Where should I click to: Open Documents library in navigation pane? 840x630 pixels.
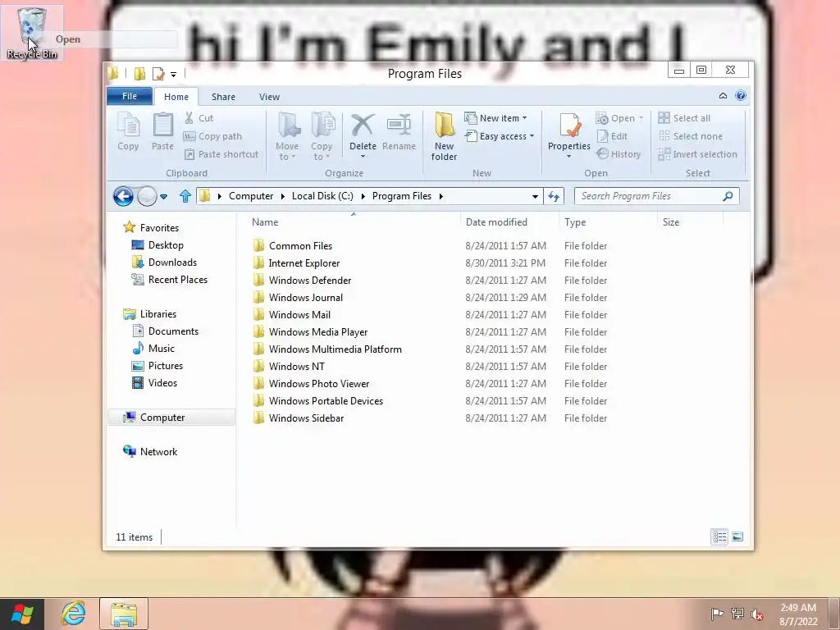(x=173, y=331)
